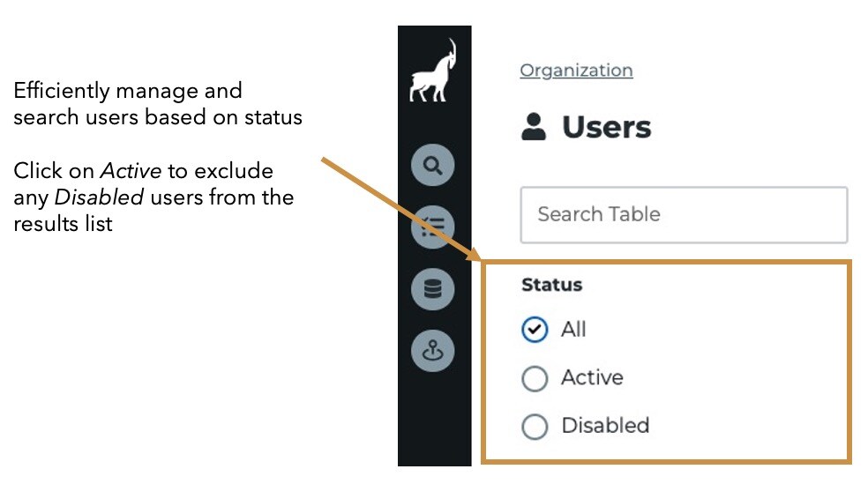Click the Status filter section label
Viewport: 868px width, 484px height.
tap(552, 284)
